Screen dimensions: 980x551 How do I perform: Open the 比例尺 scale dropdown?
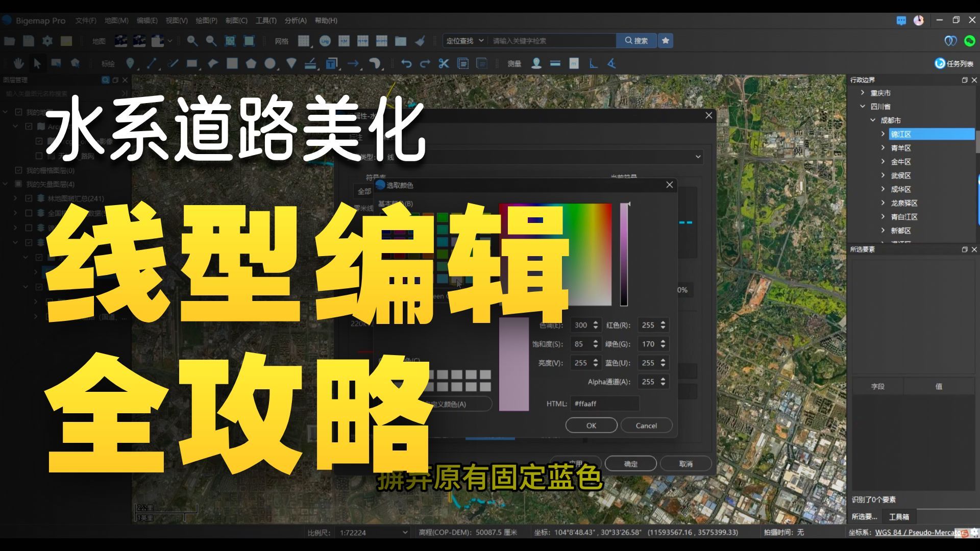click(x=373, y=532)
